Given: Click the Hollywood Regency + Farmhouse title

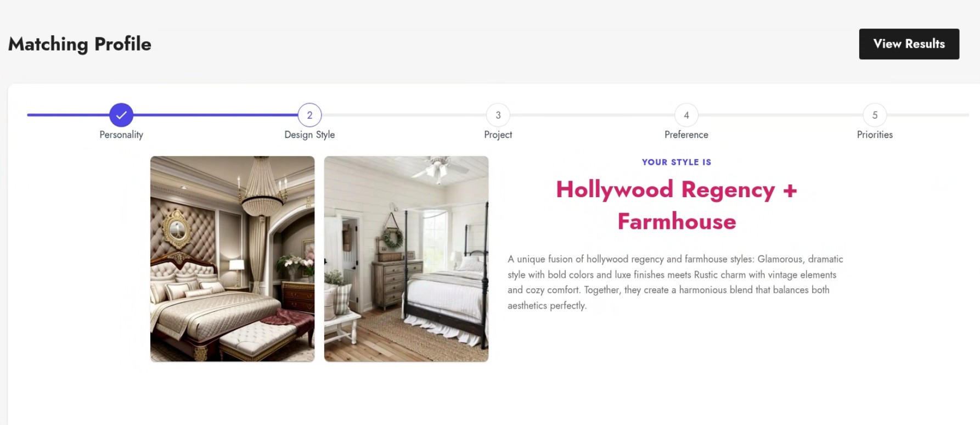Looking at the screenshot, I should pos(676,205).
